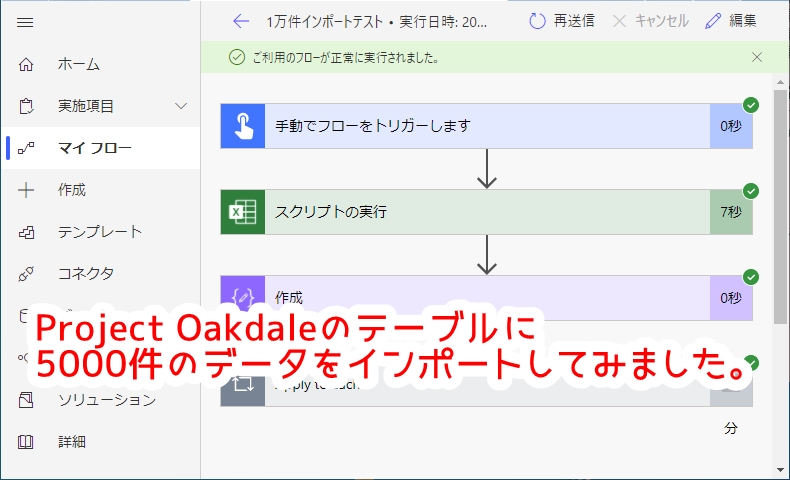Expand the 実施項目 chevron
Viewport: 790px width, 480px height.
pyautogui.click(x=181, y=106)
